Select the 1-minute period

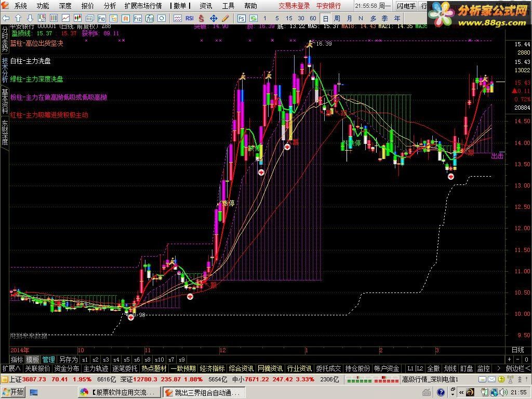[265, 18]
